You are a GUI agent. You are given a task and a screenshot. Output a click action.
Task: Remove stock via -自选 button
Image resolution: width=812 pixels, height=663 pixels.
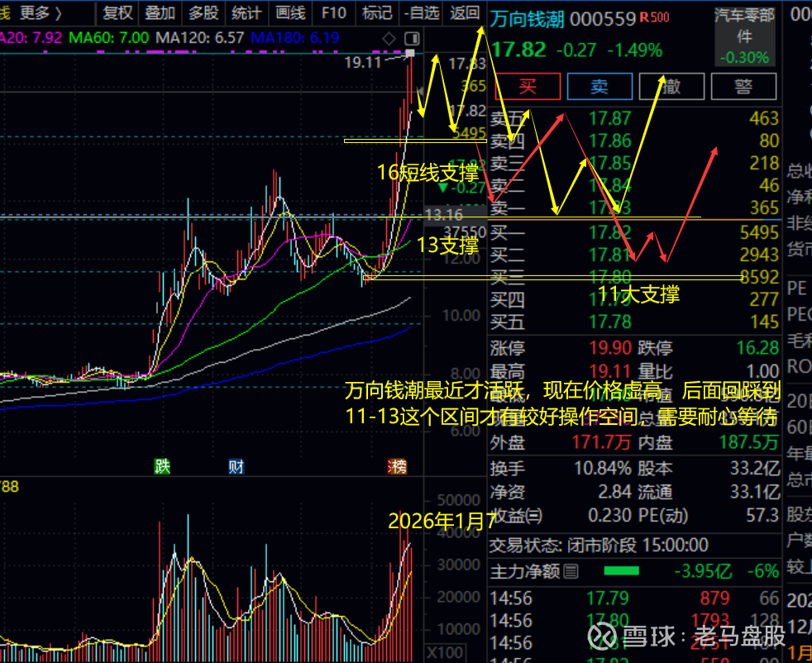coord(422,12)
